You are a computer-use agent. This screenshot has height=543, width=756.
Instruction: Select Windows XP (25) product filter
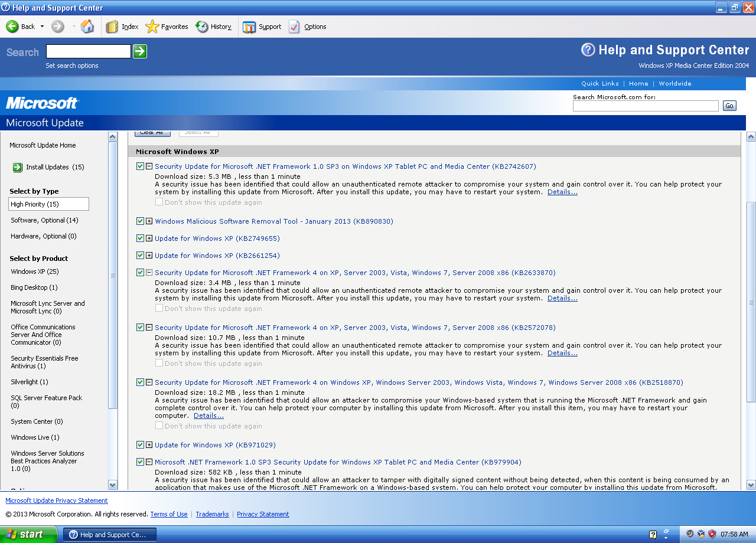point(34,271)
